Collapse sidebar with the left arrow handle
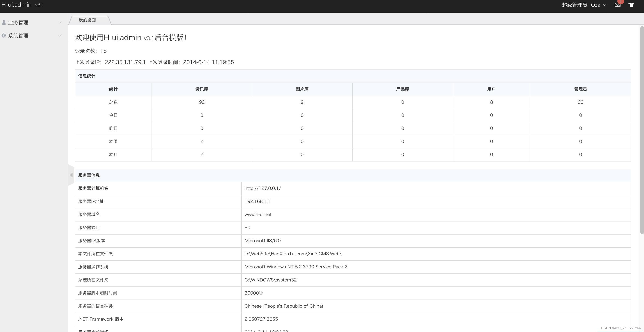This screenshot has width=644, height=332. click(71, 175)
